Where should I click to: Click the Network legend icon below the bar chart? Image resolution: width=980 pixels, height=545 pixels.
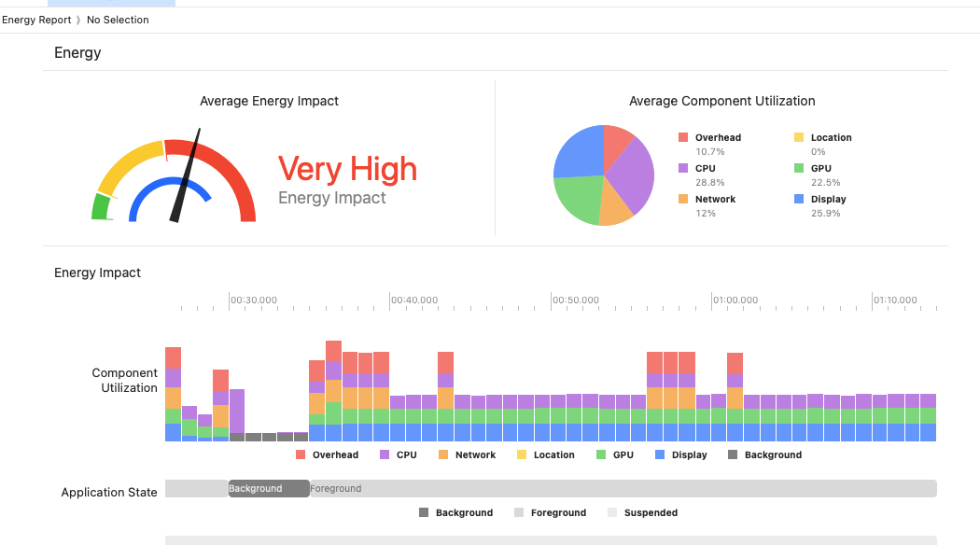tap(442, 454)
